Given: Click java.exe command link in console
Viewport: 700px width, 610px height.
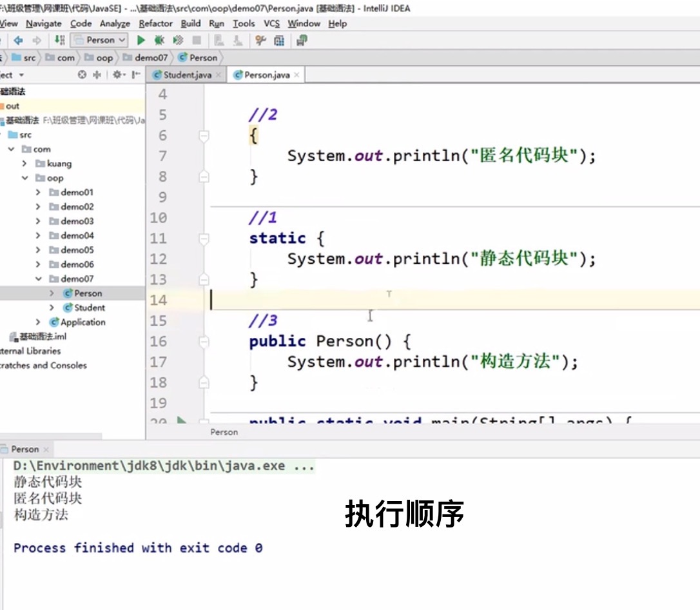Looking at the screenshot, I should tap(164, 466).
